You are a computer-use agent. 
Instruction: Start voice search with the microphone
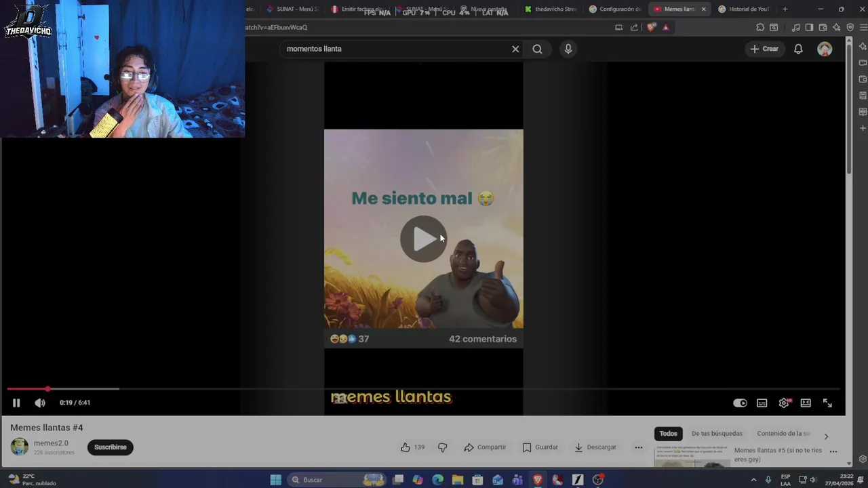(x=568, y=49)
